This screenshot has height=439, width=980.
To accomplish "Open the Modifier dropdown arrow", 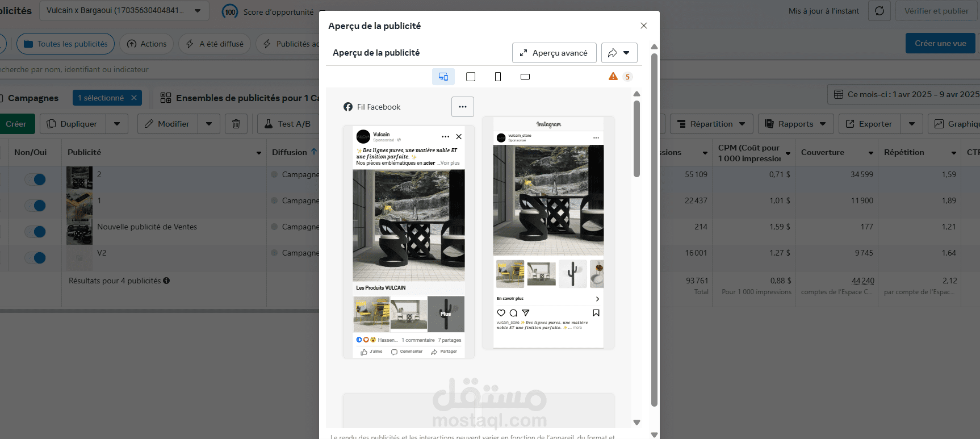I will pos(209,124).
